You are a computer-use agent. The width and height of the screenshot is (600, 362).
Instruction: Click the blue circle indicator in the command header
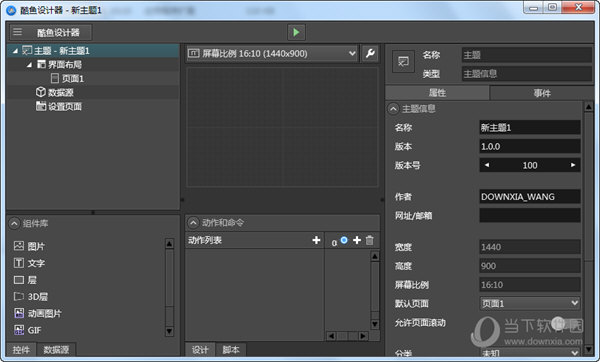point(344,240)
